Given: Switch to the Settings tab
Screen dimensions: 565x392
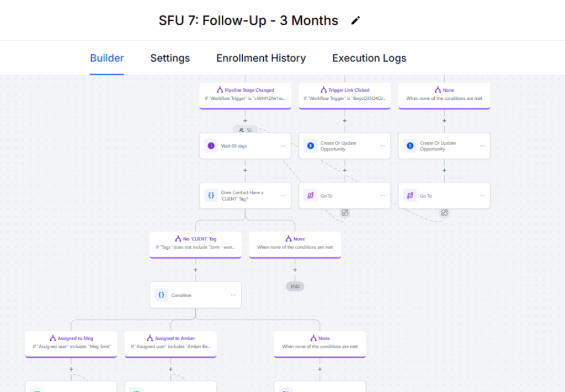Looking at the screenshot, I should coord(170,58).
